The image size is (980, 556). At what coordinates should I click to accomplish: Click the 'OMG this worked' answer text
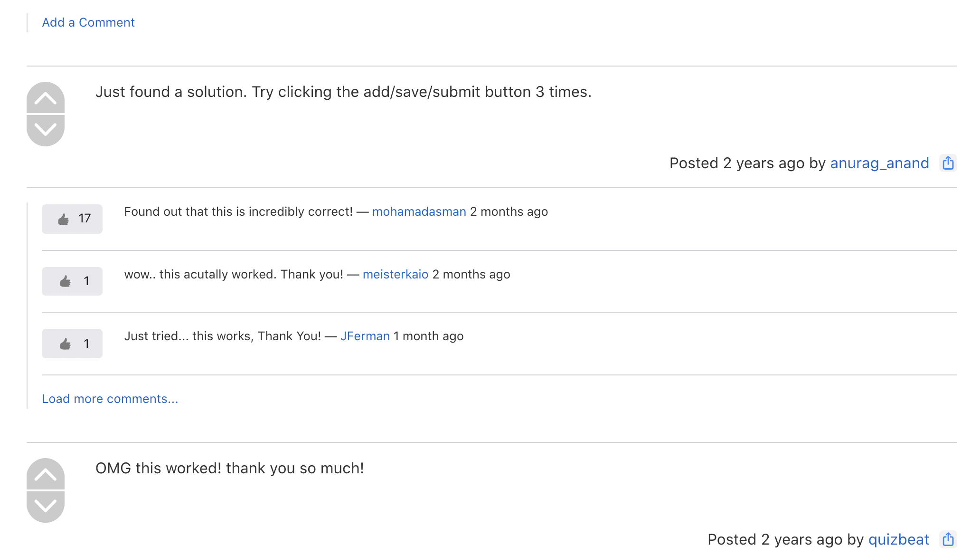[x=230, y=468]
